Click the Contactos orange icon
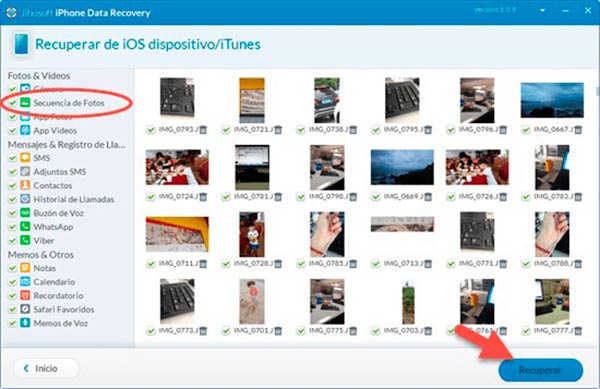 (x=25, y=185)
